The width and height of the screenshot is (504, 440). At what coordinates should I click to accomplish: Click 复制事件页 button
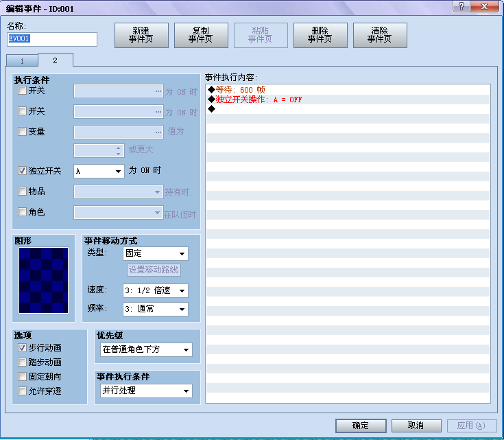(x=201, y=35)
